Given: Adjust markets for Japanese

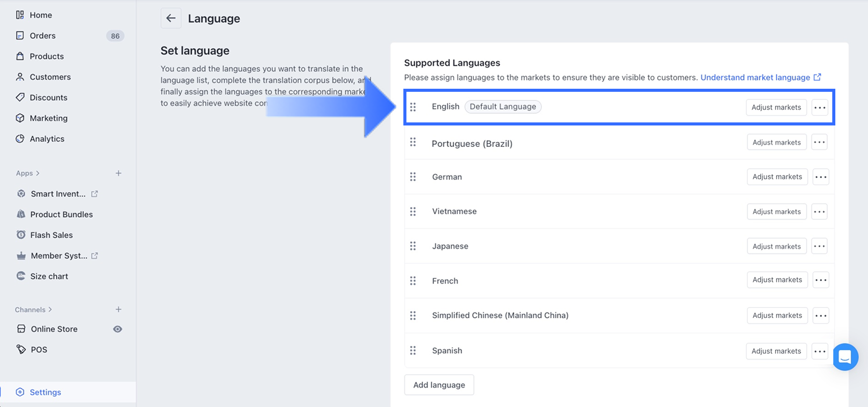Looking at the screenshot, I should [776, 246].
